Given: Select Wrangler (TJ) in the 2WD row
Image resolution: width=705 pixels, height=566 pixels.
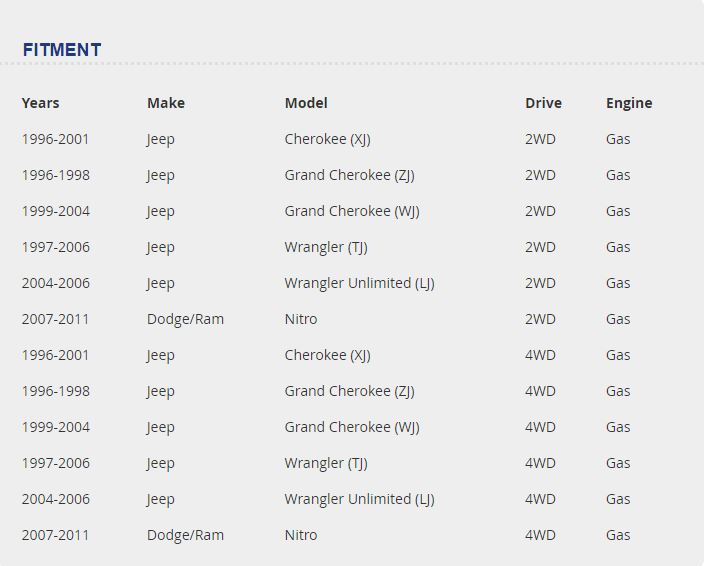Looking at the screenshot, I should click(x=326, y=247).
